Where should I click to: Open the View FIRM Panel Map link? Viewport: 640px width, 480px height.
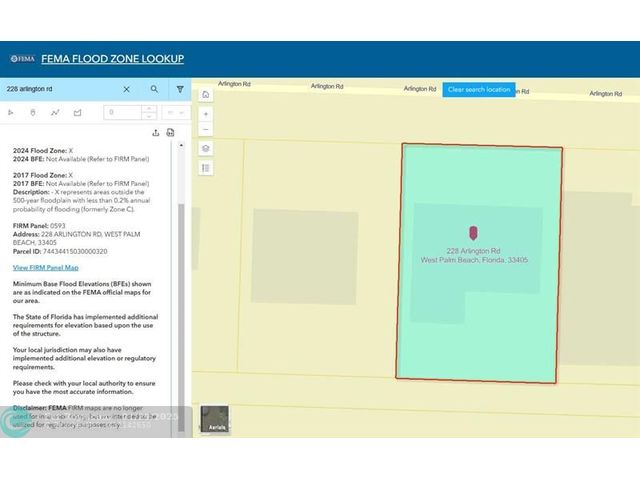tap(46, 268)
